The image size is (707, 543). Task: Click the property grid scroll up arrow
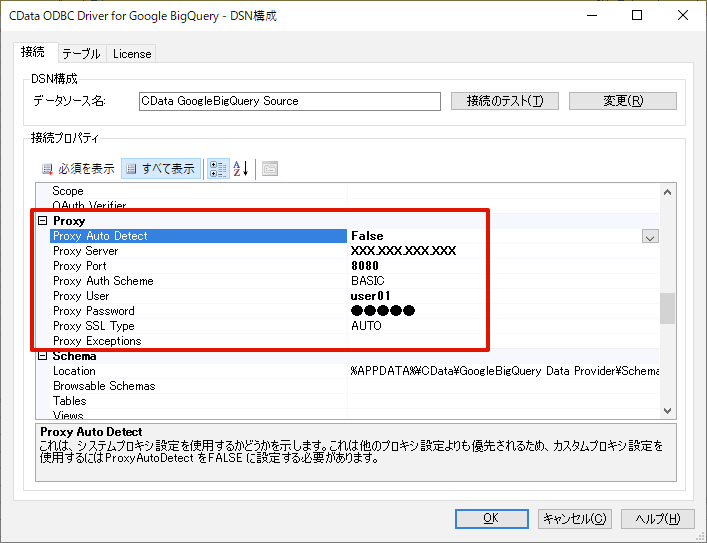tap(668, 192)
